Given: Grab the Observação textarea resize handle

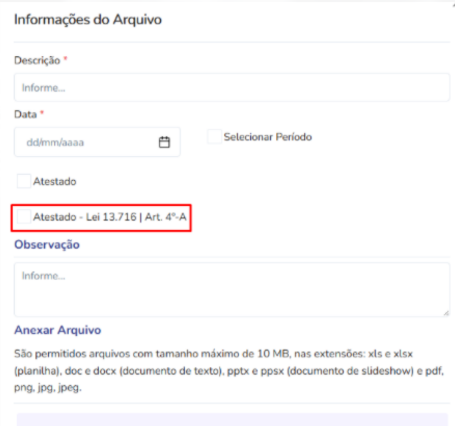Looking at the screenshot, I should point(446,313).
